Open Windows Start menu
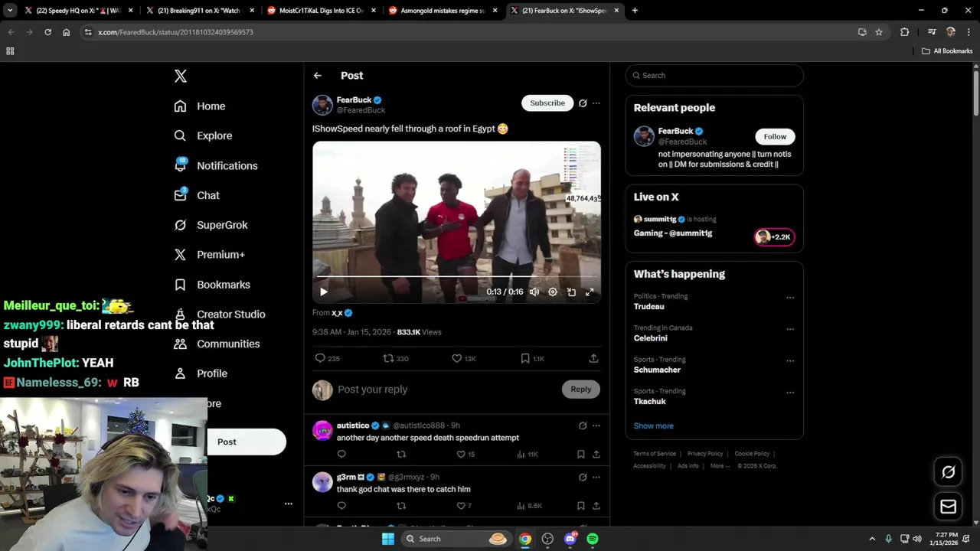Screen dimensions: 980x551 click(x=388, y=539)
